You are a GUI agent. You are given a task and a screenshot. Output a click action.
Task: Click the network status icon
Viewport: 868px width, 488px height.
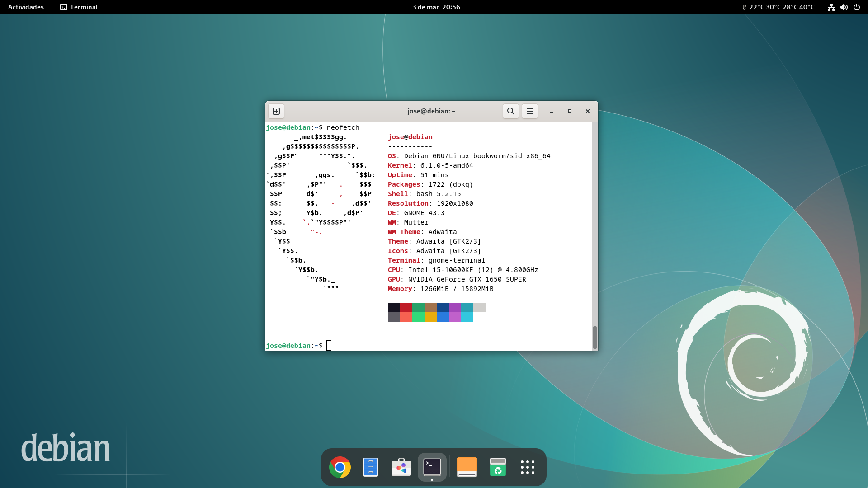pos(831,7)
